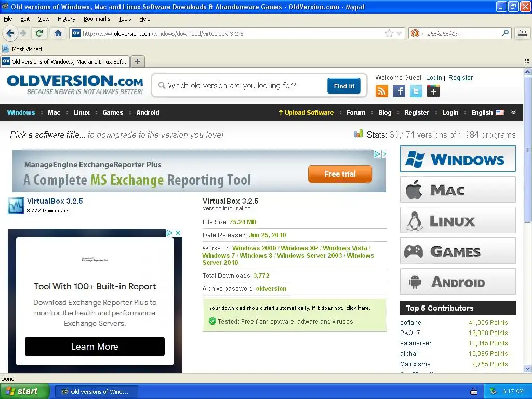
Task: Open the AdChoices icon on banner ad
Action: pos(377,154)
